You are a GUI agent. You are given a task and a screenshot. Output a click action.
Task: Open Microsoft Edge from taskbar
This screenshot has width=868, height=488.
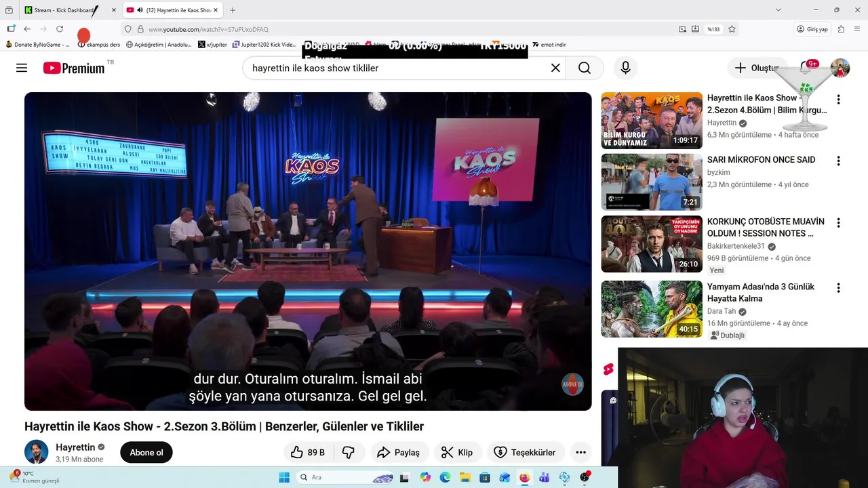click(445, 477)
